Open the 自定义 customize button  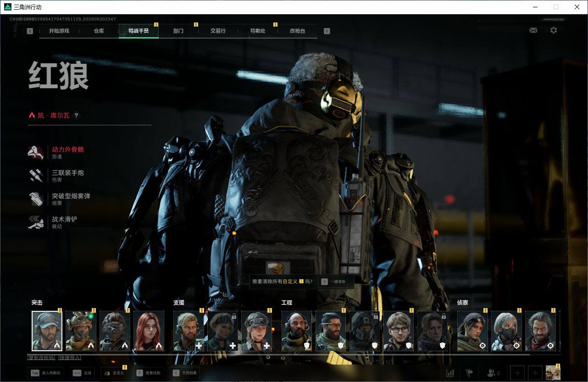coord(114,373)
